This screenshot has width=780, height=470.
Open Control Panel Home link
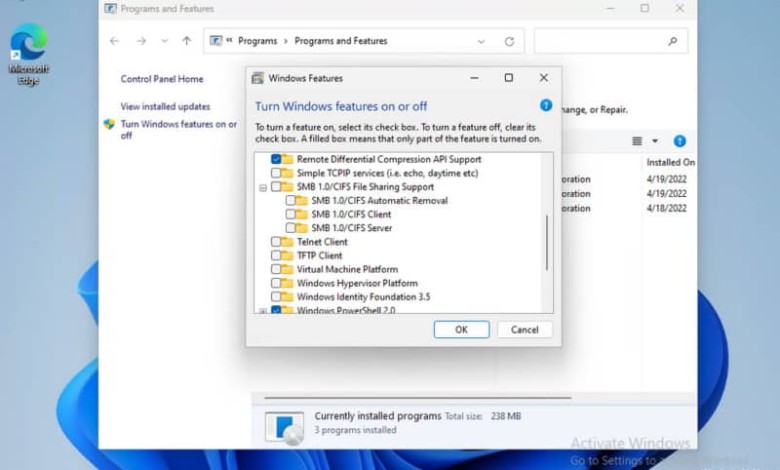tap(162, 79)
